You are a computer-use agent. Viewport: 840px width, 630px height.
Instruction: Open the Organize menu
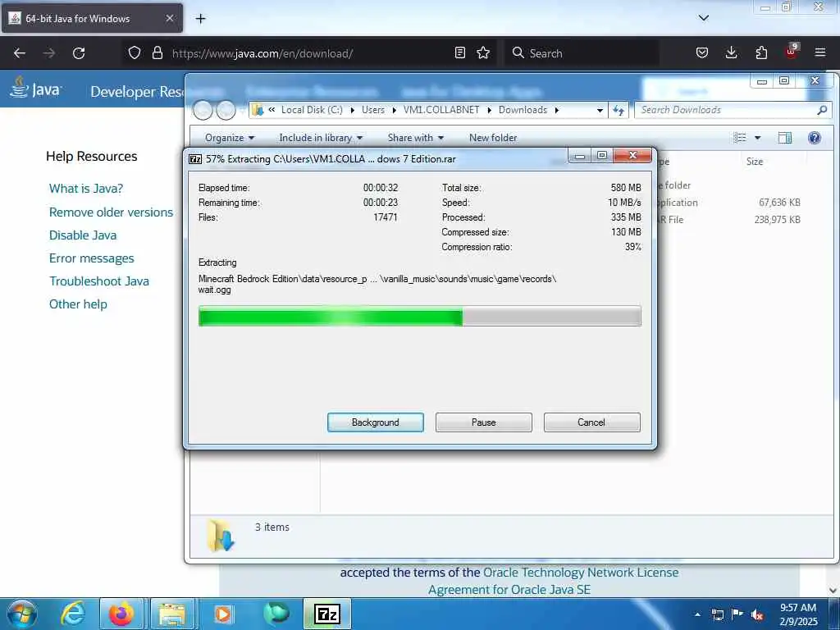point(230,138)
